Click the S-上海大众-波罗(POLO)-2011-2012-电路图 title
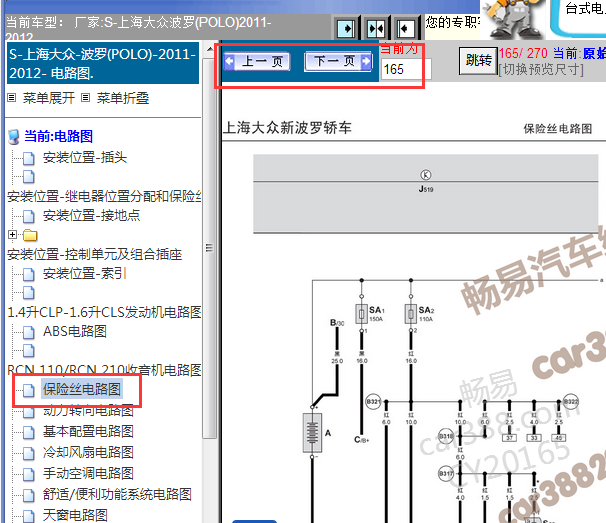 point(103,63)
